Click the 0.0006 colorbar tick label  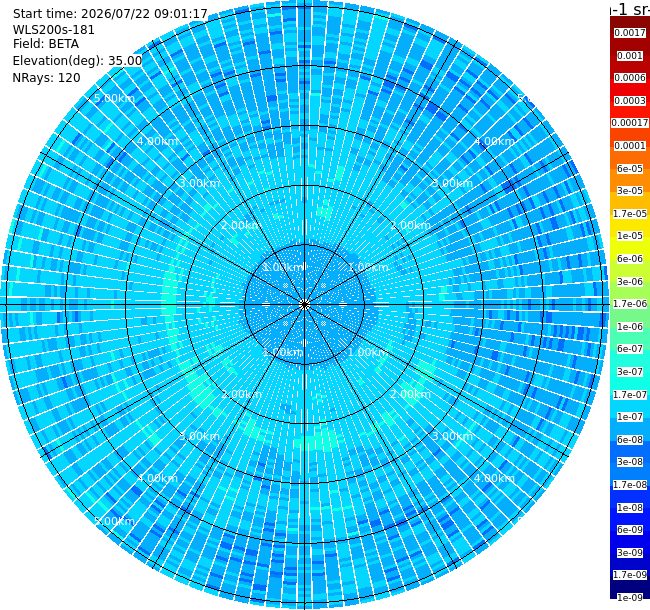[630, 78]
